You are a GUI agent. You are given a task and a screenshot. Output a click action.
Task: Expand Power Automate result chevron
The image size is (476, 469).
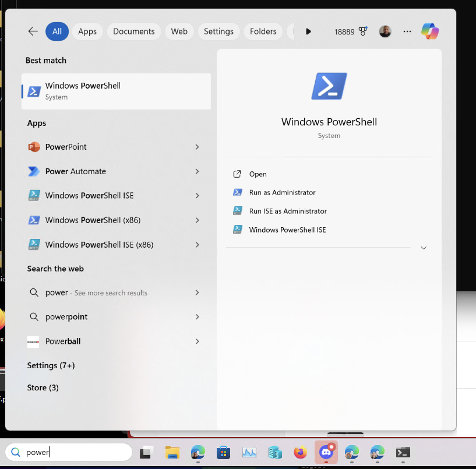pyautogui.click(x=198, y=171)
